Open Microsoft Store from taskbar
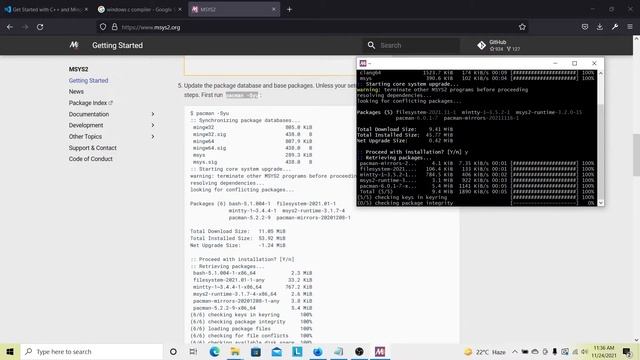The image size is (640, 360). [256, 351]
